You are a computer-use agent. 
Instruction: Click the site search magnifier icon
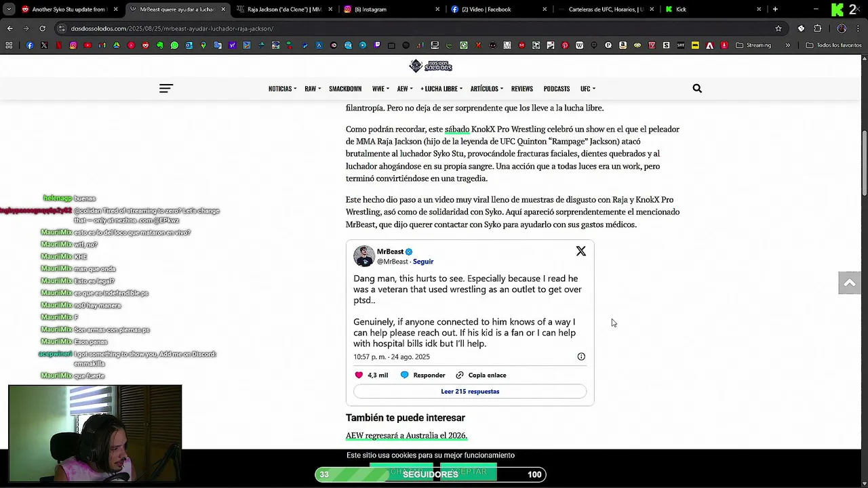[697, 88]
